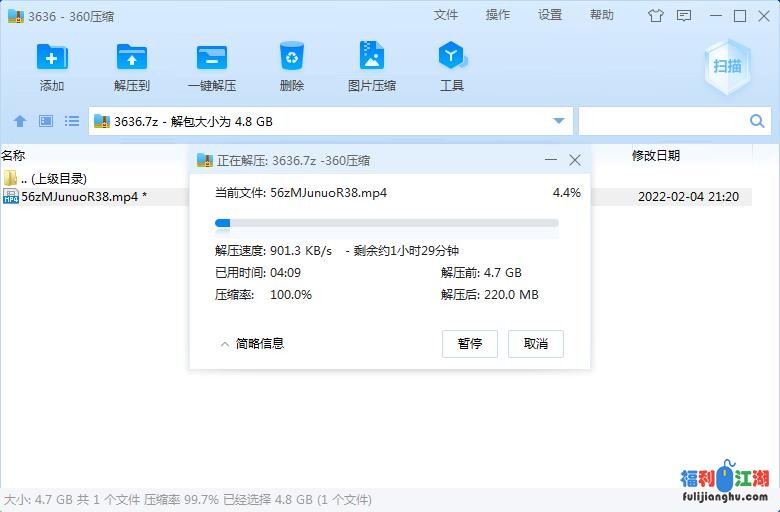Switch to list view mode icon

click(72, 121)
